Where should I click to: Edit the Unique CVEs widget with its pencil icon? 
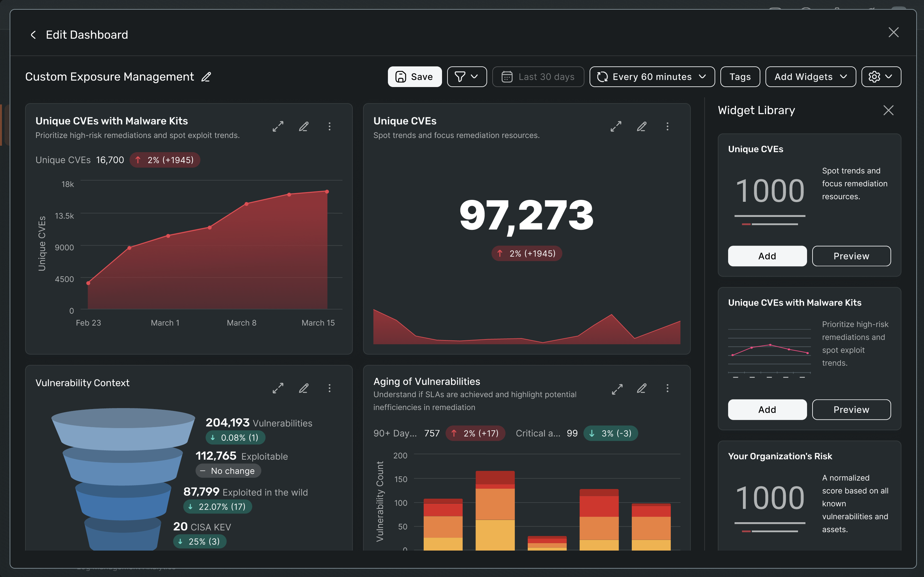coord(642,126)
